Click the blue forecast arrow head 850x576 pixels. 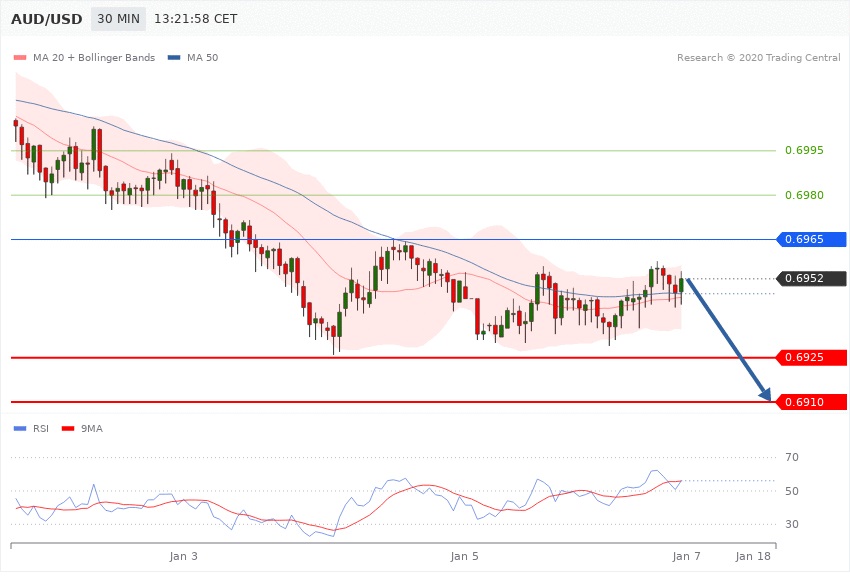point(766,394)
